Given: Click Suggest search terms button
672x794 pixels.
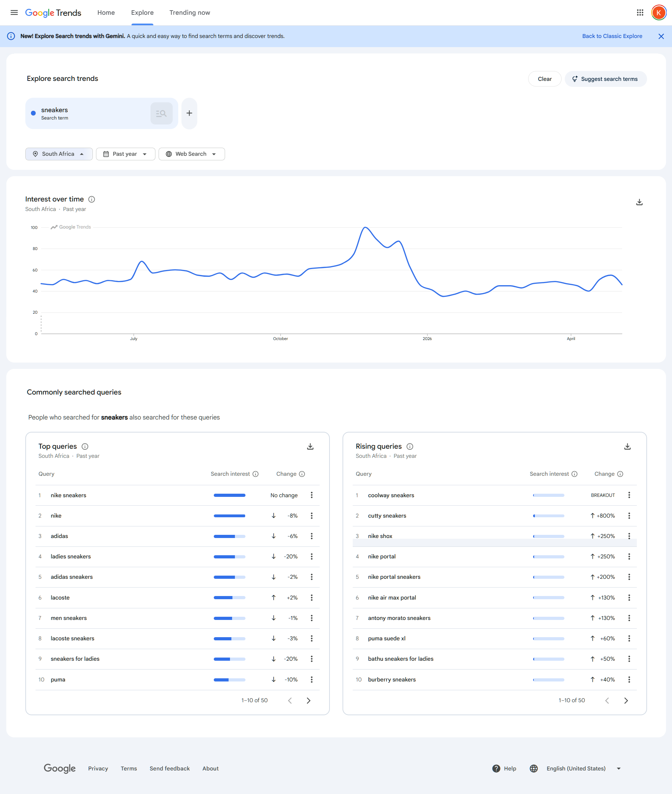Looking at the screenshot, I should 605,79.
